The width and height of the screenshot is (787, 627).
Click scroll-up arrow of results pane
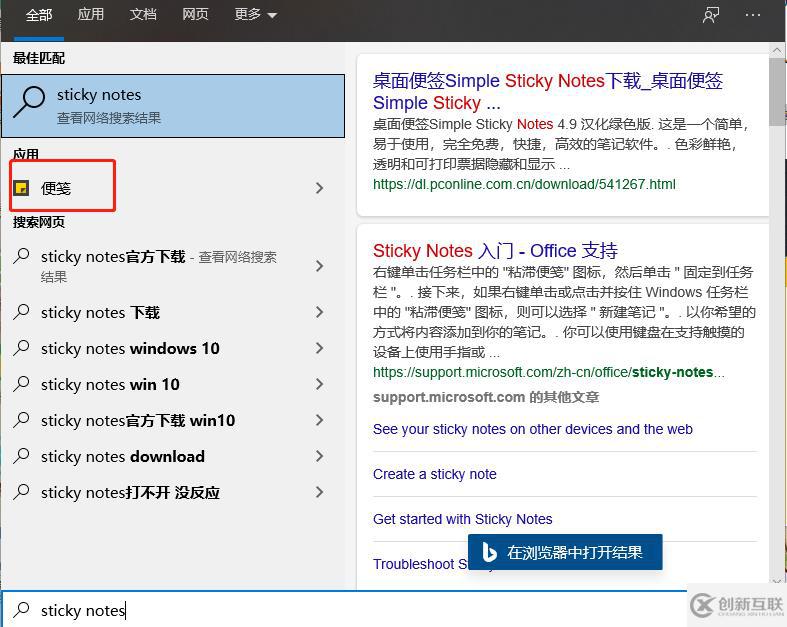(x=777, y=50)
